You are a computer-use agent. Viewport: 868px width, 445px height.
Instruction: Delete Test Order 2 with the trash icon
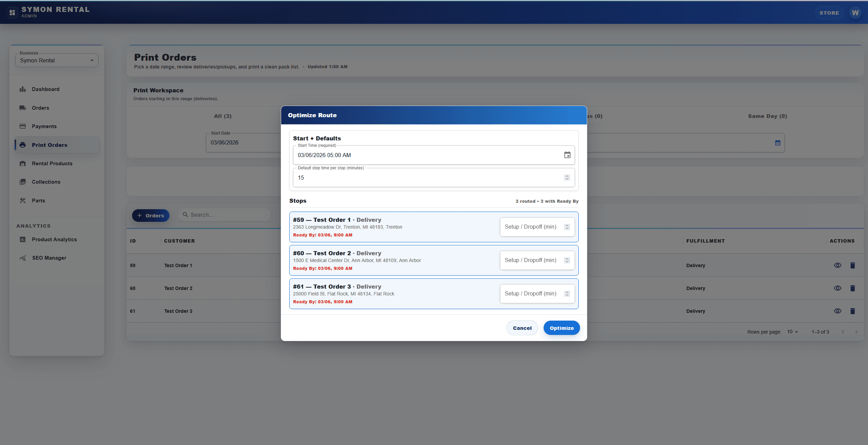point(852,288)
